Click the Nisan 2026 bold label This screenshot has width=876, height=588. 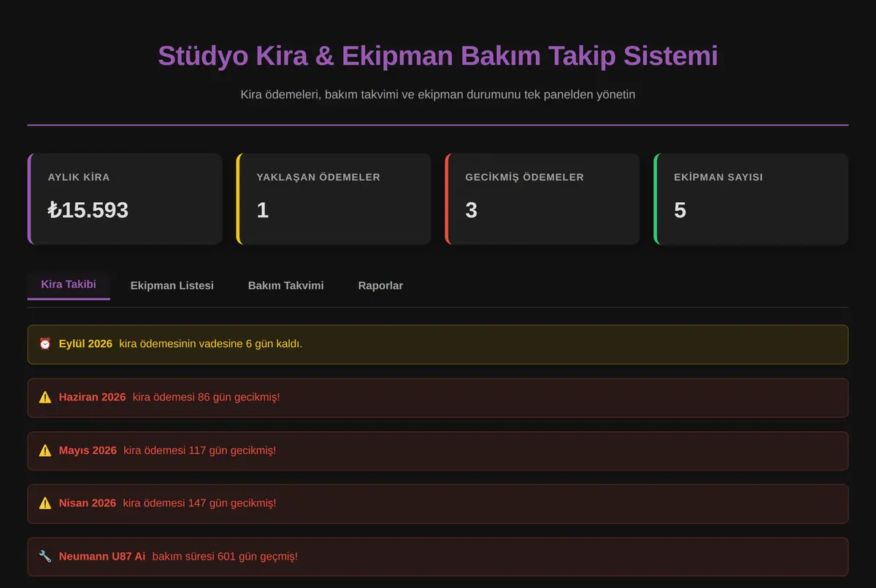pyautogui.click(x=88, y=503)
